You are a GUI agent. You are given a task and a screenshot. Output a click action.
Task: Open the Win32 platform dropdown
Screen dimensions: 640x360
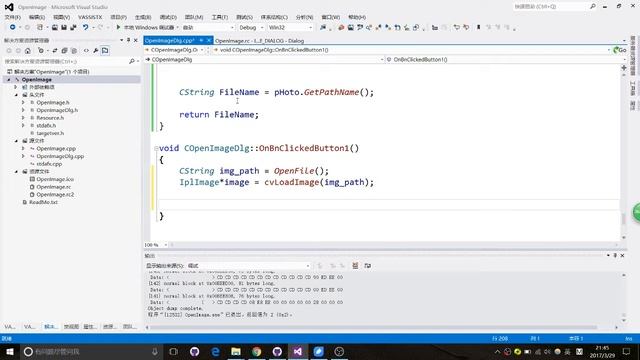(290, 27)
